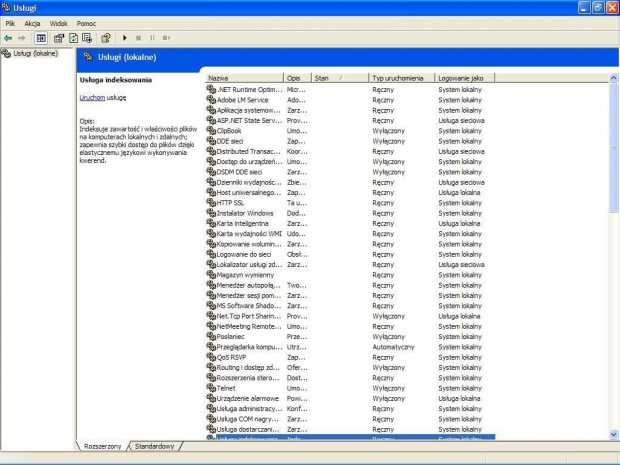Click the Uruchom link to start service
The height and width of the screenshot is (465, 620).
pos(92,97)
